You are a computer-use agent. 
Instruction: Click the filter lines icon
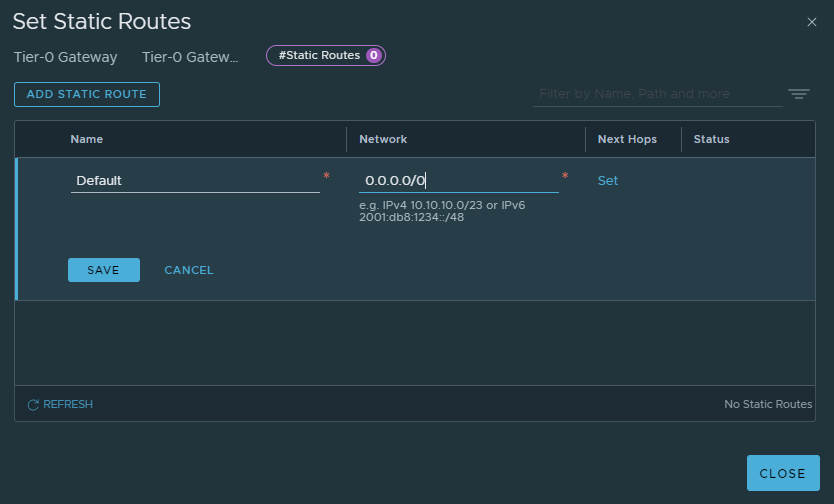[x=798, y=94]
